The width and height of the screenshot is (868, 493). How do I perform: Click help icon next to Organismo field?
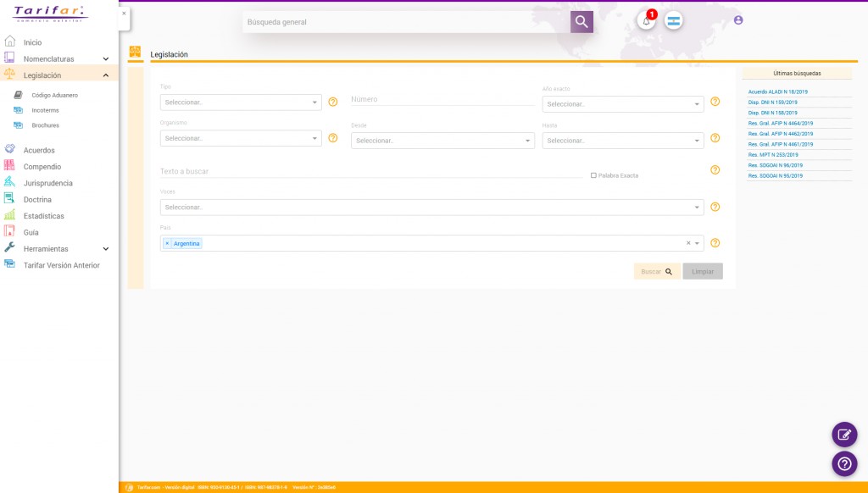(x=332, y=138)
